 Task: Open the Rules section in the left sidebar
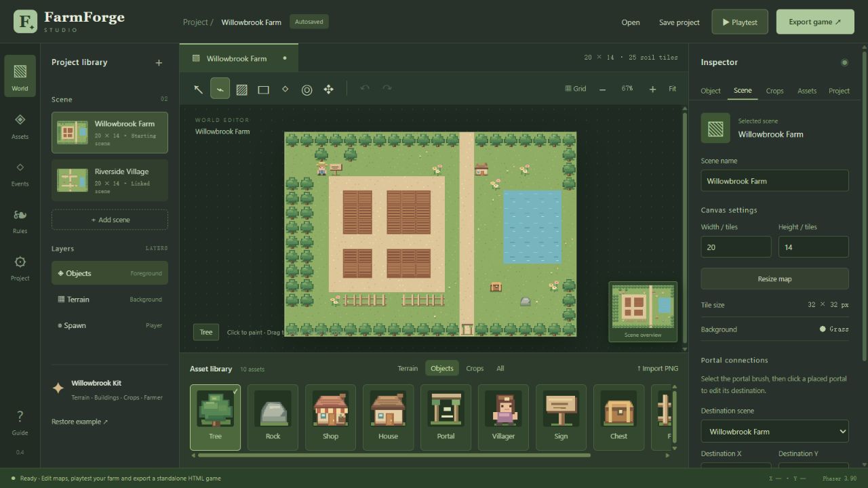[20, 221]
